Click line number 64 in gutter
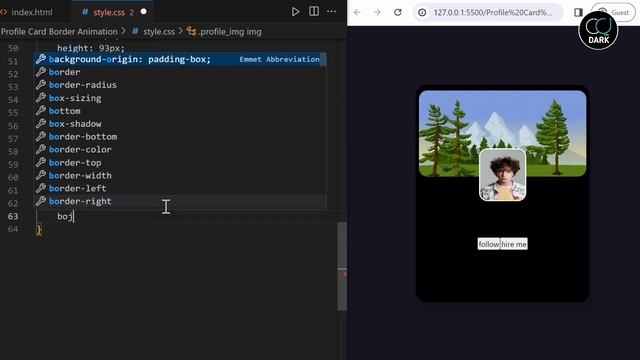This screenshot has width=640, height=360. 13,229
